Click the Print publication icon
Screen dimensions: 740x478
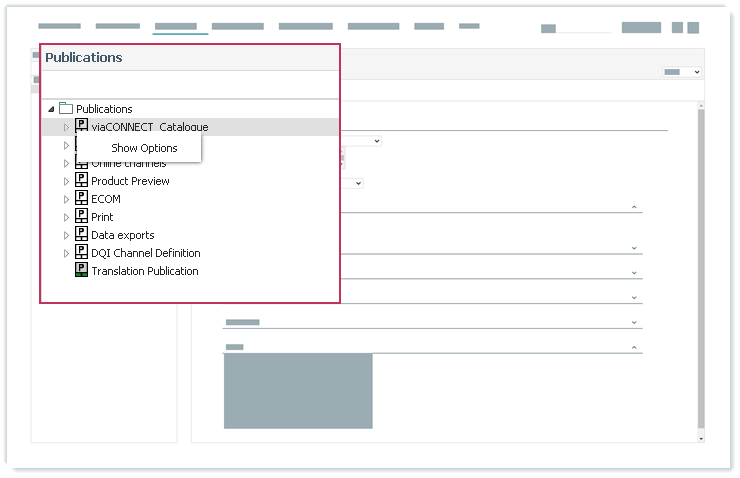click(81, 217)
